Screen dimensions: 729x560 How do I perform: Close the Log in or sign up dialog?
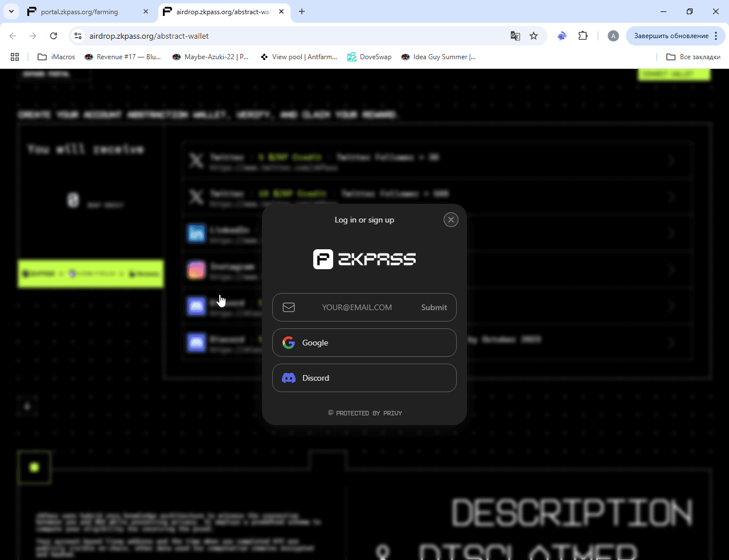point(450,220)
